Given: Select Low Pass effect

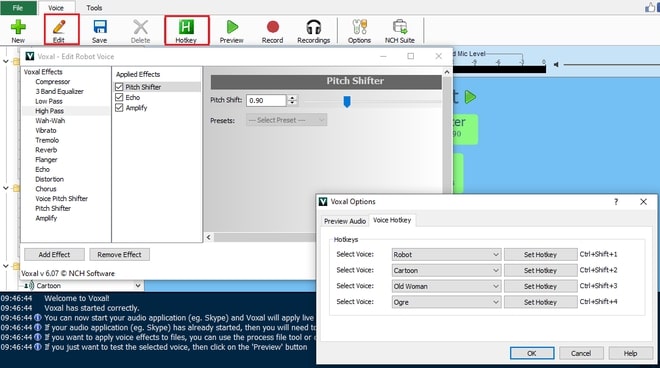Looking at the screenshot, I should pos(49,101).
